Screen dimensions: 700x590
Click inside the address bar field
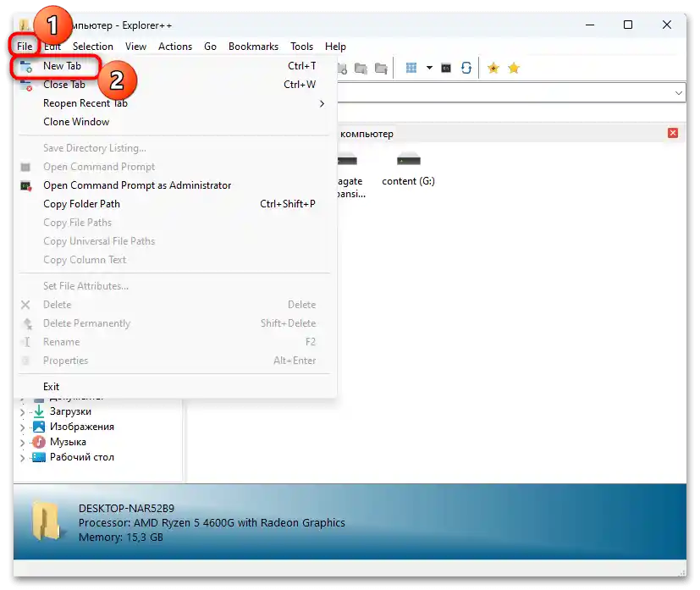[x=508, y=91]
